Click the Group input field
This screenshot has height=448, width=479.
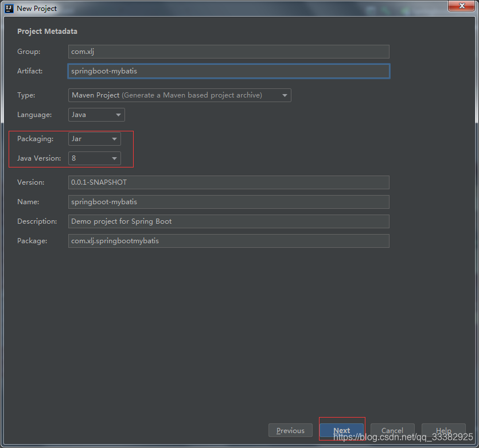[x=228, y=52]
